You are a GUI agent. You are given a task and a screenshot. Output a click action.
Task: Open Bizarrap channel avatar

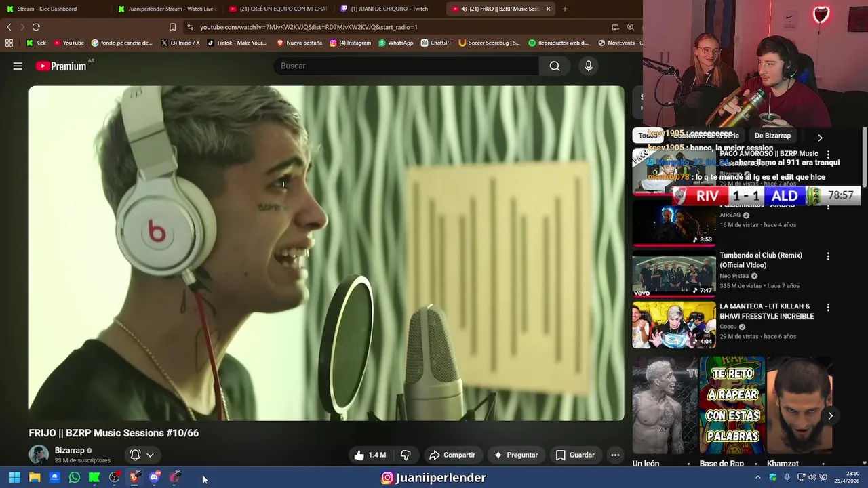pos(39,455)
